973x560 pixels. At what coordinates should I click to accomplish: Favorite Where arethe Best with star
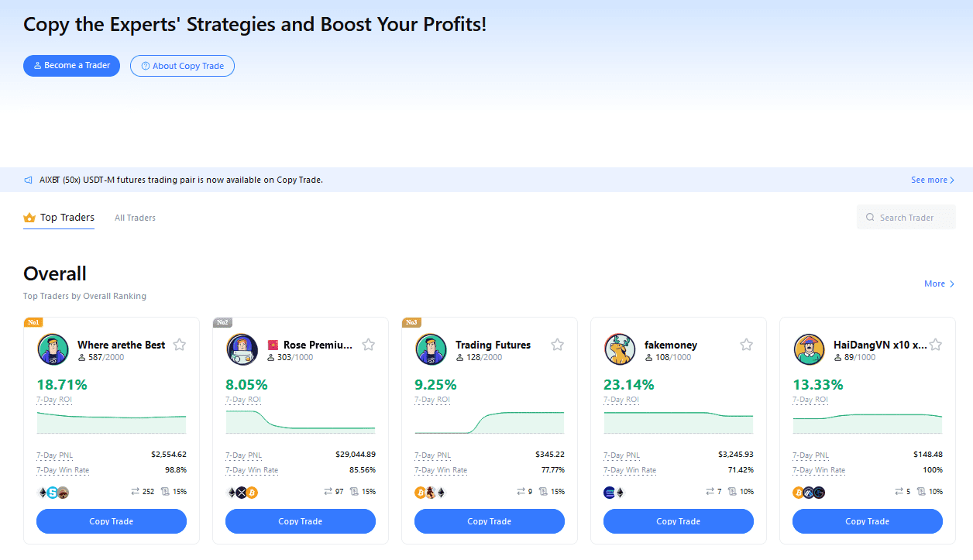[179, 345]
